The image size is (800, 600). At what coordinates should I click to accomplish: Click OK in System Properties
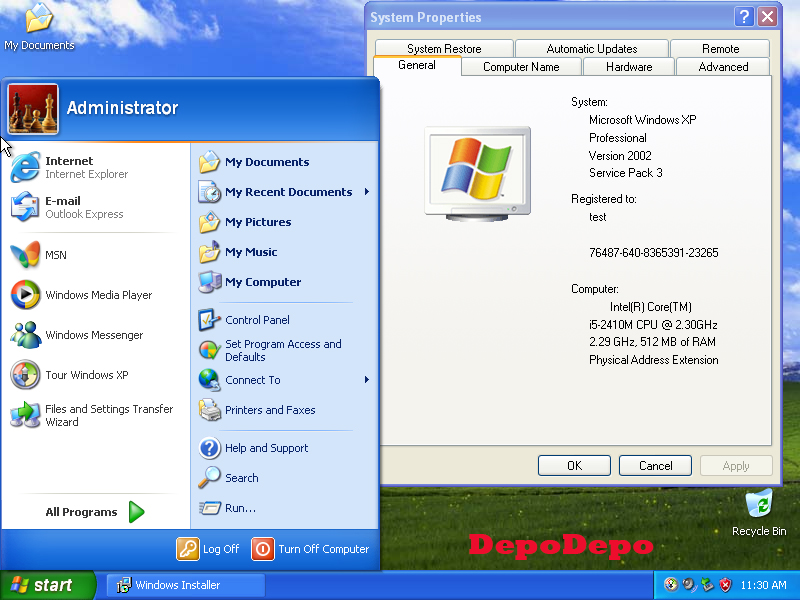(x=574, y=465)
